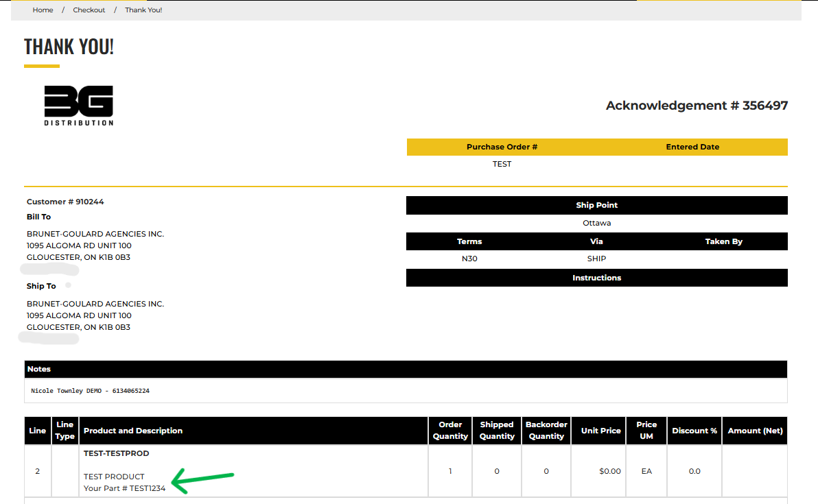Select Ship To BRUNET-GOULARD AGENCIES INC. name
The width and height of the screenshot is (818, 504).
(x=95, y=304)
